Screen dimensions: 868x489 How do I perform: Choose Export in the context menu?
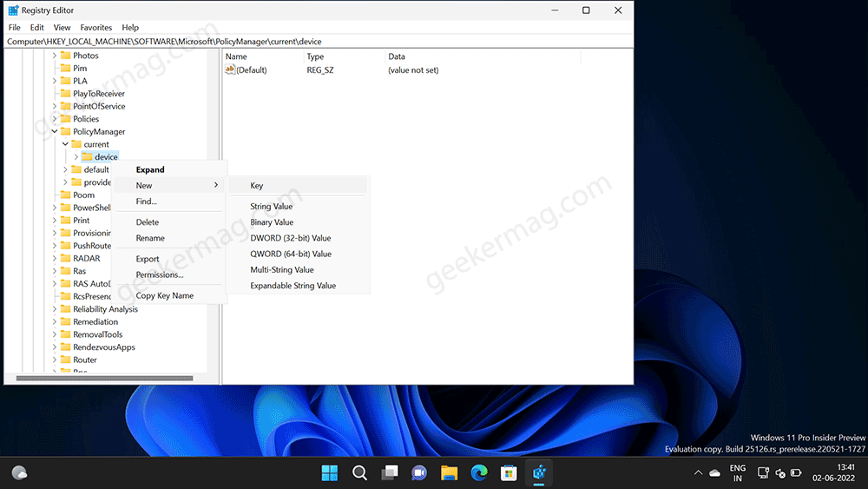[x=169, y=259]
